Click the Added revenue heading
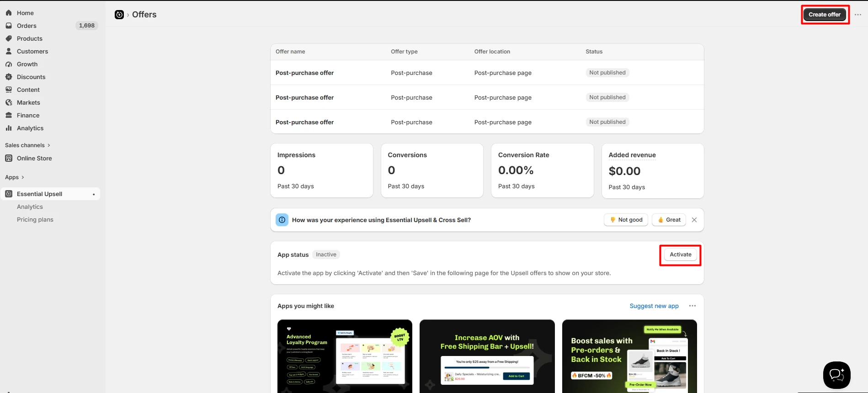This screenshot has height=393, width=868. (x=632, y=155)
